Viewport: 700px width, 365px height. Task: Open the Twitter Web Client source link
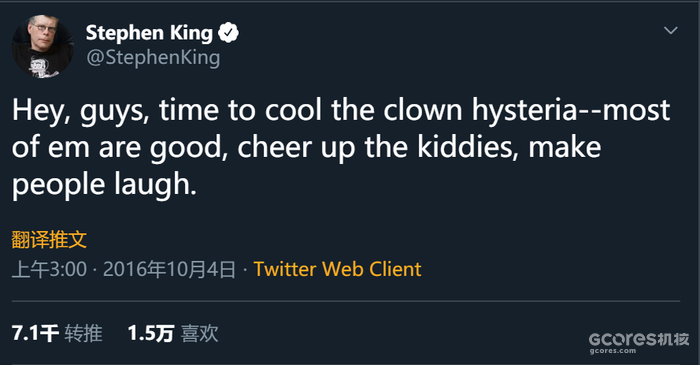tap(338, 269)
